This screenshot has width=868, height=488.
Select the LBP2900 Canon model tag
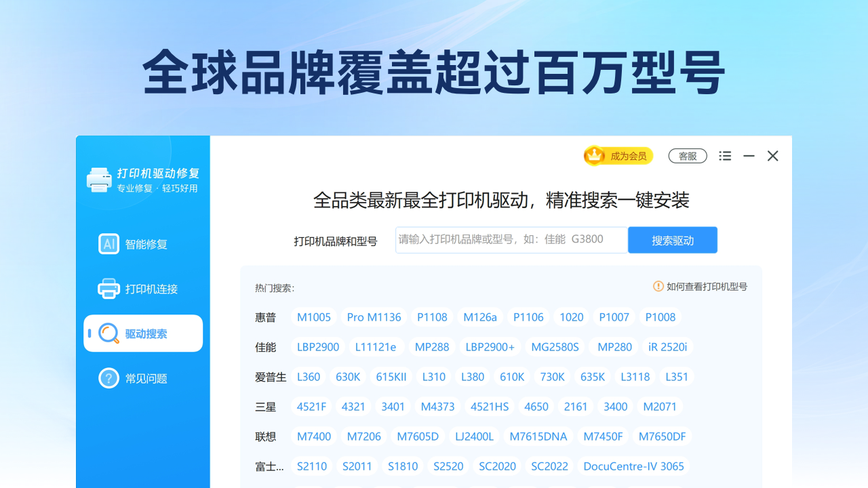coord(317,346)
